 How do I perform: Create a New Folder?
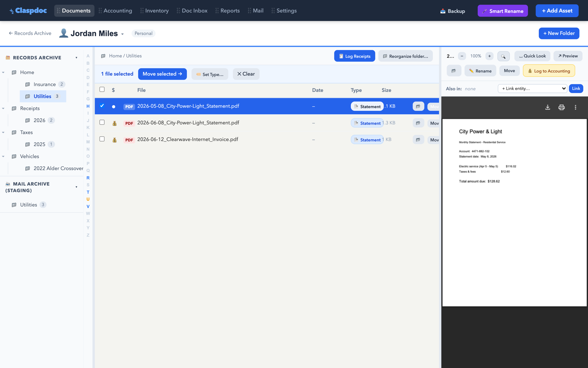click(x=559, y=33)
